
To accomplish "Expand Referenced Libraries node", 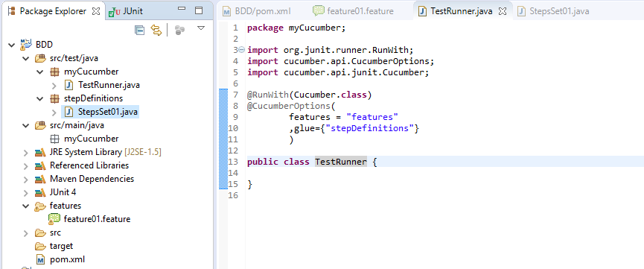I will click(26, 165).
